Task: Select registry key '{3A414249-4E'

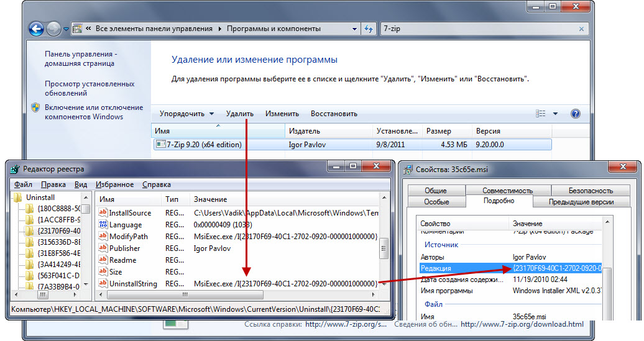Action: click(58, 264)
